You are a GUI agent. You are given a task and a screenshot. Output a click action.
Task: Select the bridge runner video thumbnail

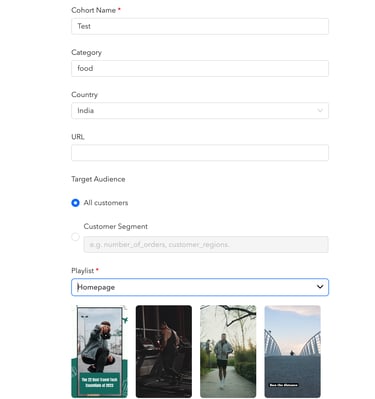click(x=292, y=351)
